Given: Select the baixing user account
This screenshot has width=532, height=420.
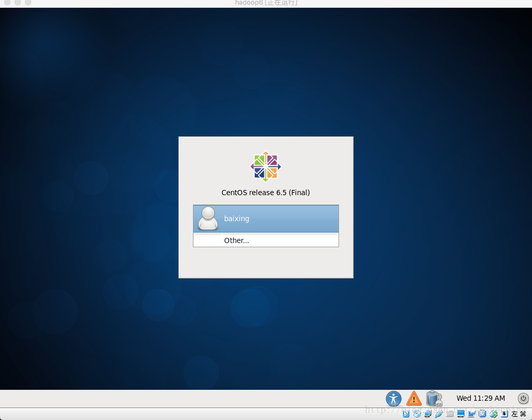Looking at the screenshot, I should tap(266, 219).
